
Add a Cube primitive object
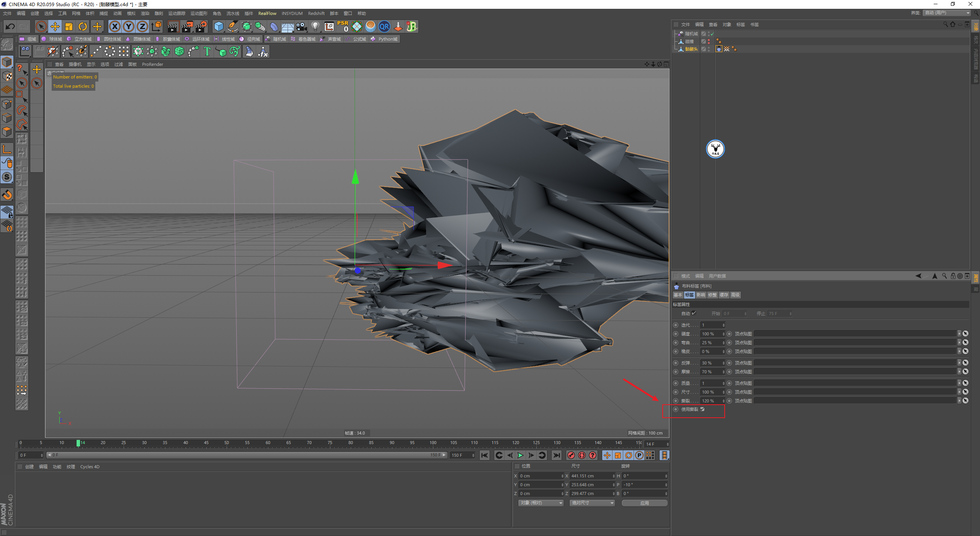(219, 26)
